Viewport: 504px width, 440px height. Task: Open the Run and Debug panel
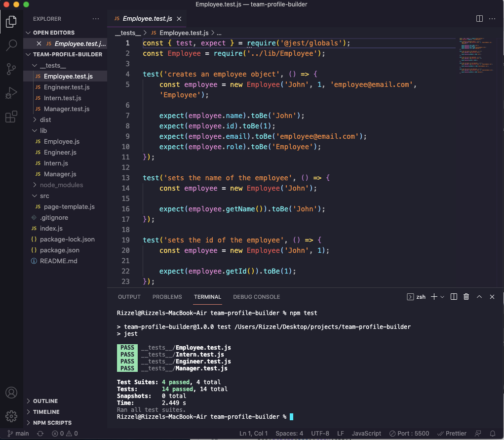(x=11, y=92)
